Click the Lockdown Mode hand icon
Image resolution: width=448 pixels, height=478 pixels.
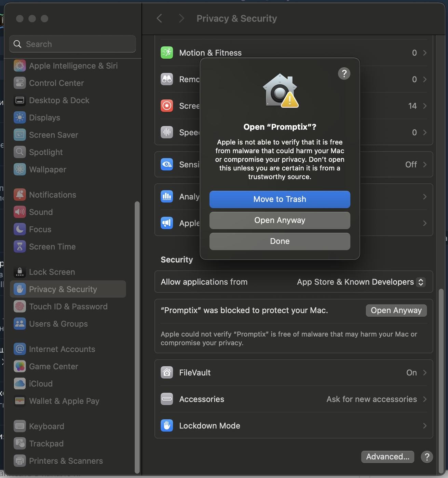(167, 426)
